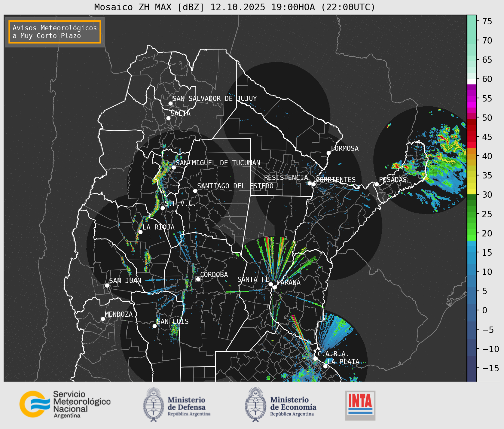Image resolution: width=504 pixels, height=429 pixels.
Task: Click the LA RIOJA label text
Action: point(158,227)
